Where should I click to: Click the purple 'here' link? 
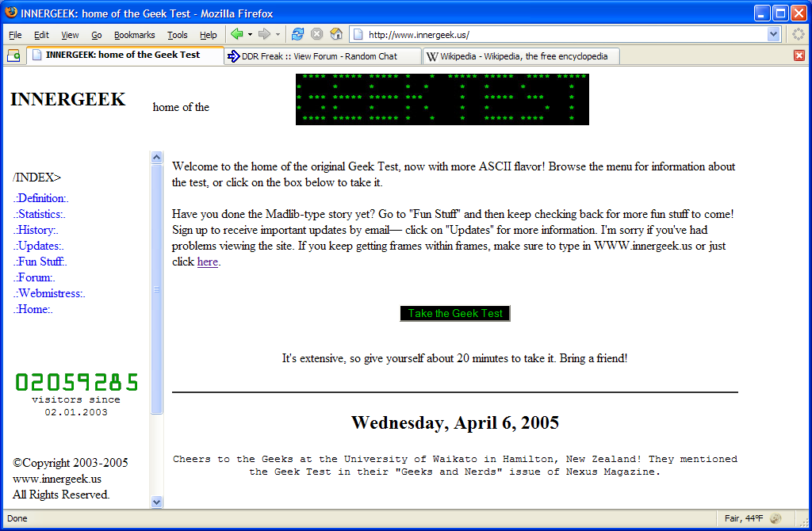(x=208, y=262)
